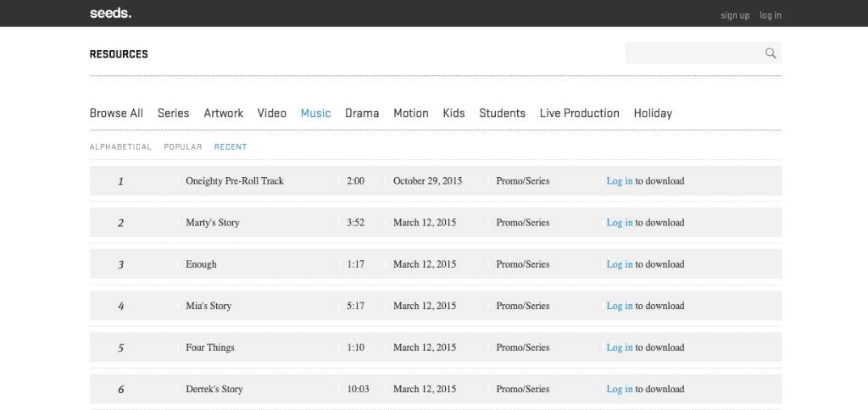Click Log in for Oneighty Pre-Roll Track
The image size is (868, 410).
click(619, 181)
